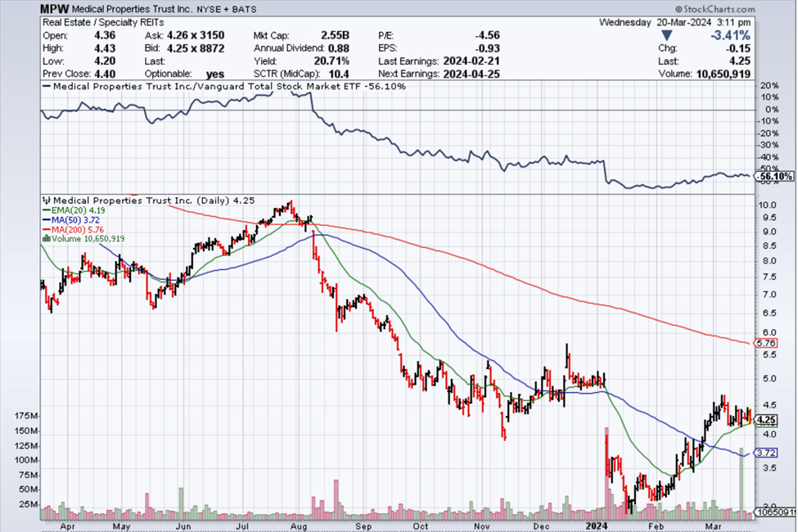Image resolution: width=798 pixels, height=532 pixels.
Task: Click the Ask quote 4.26 x 3150
Action: 196,35
